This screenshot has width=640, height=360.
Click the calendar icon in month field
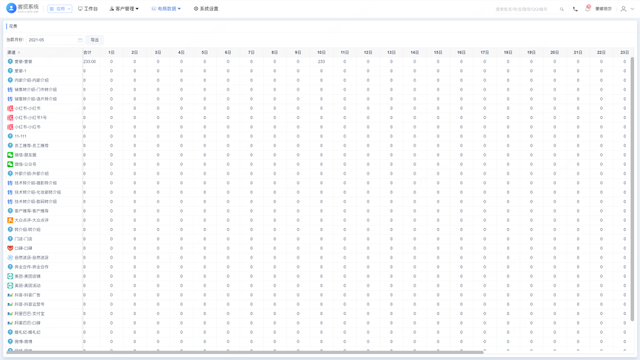tap(80, 40)
